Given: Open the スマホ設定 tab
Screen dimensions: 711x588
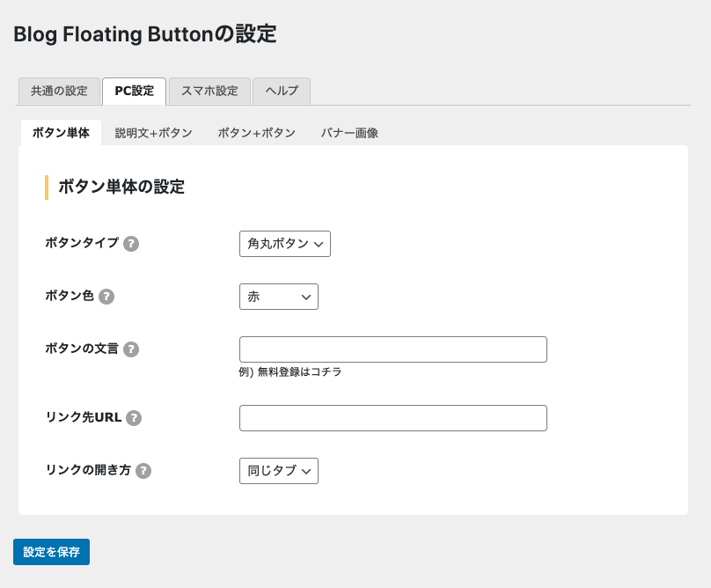Looking at the screenshot, I should click(209, 92).
